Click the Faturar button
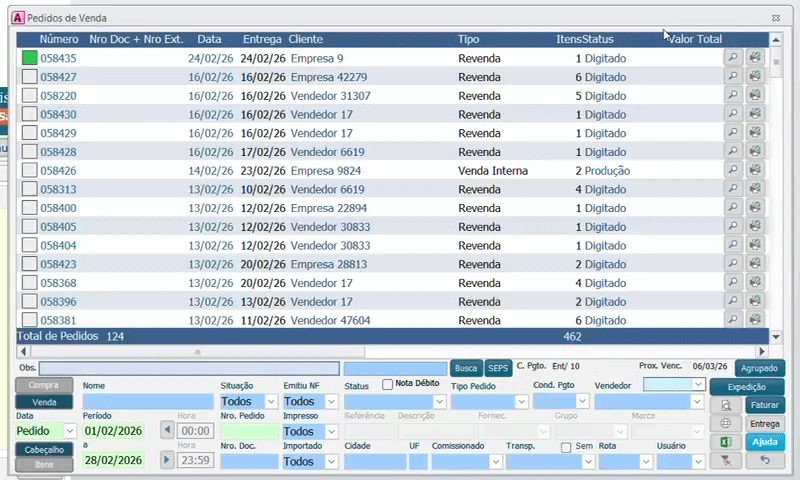 click(765, 405)
